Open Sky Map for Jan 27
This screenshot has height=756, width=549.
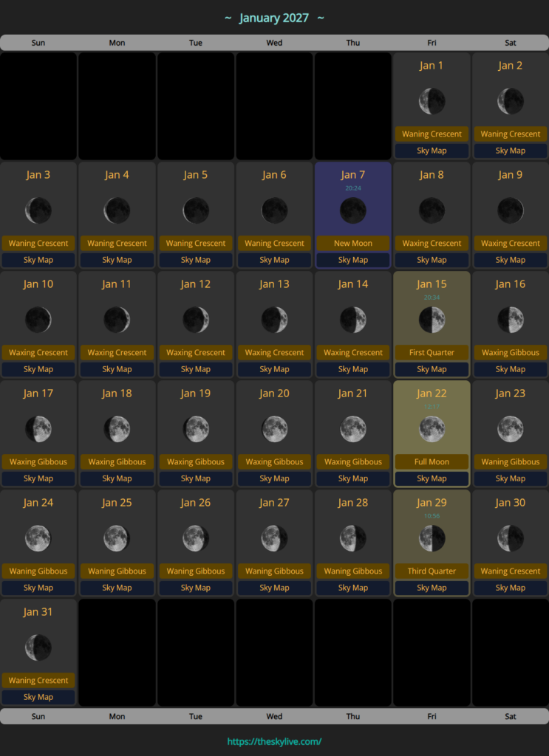pos(275,588)
